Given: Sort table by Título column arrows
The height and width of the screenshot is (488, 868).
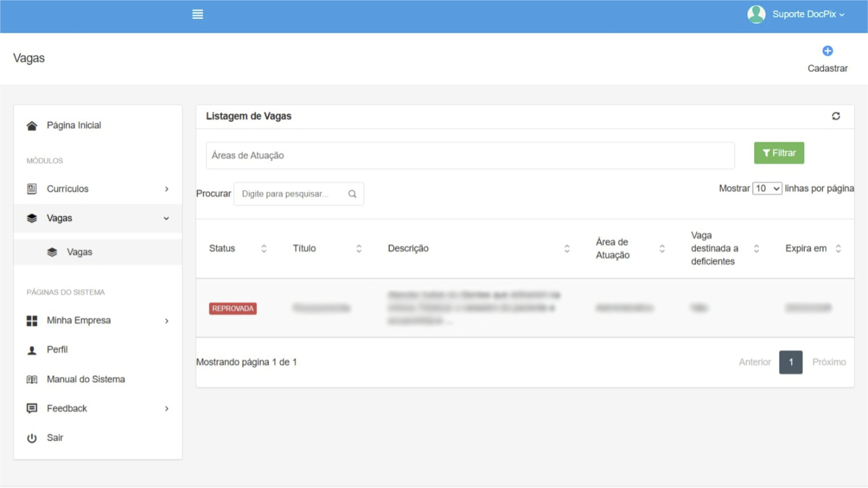Looking at the screenshot, I should pyautogui.click(x=359, y=249).
